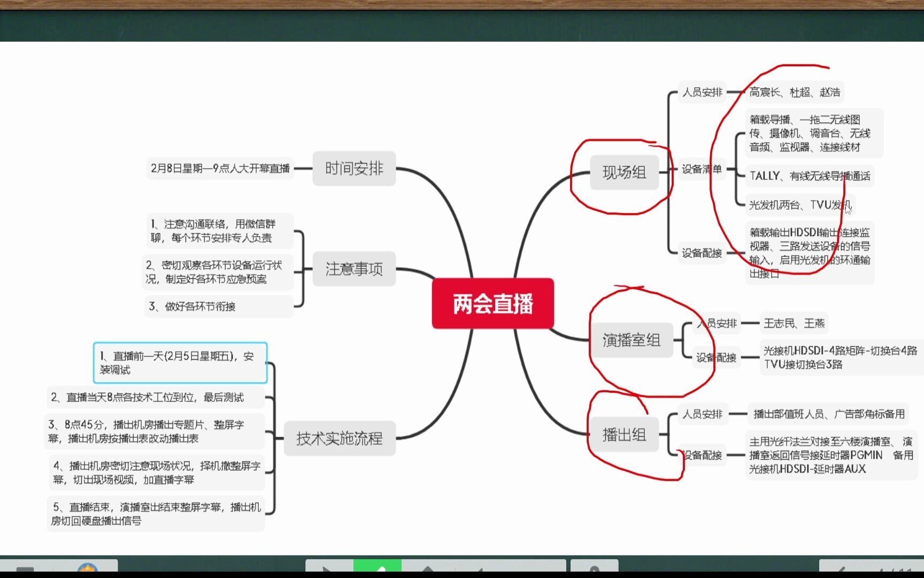Select the 2月8日星期一9点人大开幕直播 node
This screenshot has height=578, width=924.
[x=220, y=169]
